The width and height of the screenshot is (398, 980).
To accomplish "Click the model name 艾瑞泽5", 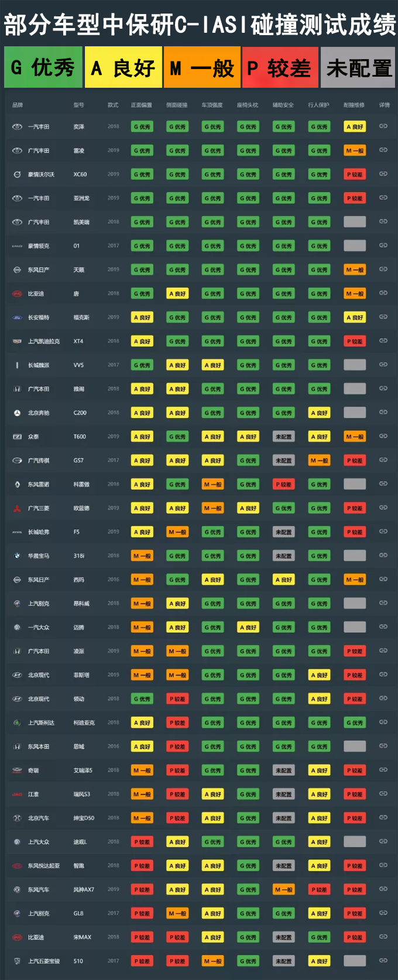I will pos(83,770).
